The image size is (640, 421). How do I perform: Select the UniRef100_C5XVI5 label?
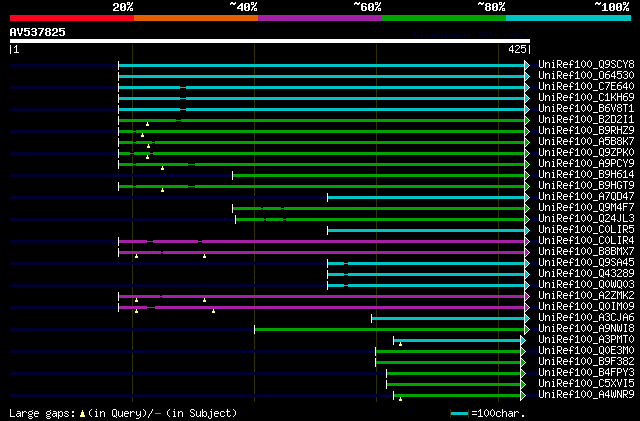[586, 384]
